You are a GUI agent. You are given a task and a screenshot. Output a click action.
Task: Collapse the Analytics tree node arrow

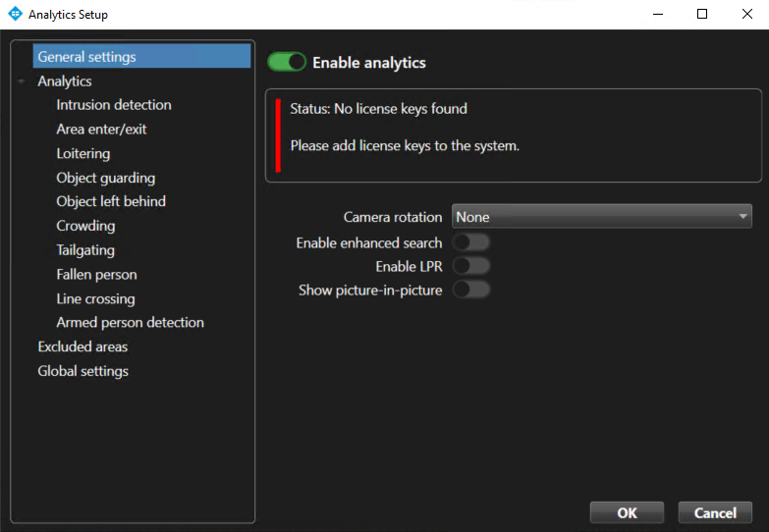point(22,82)
